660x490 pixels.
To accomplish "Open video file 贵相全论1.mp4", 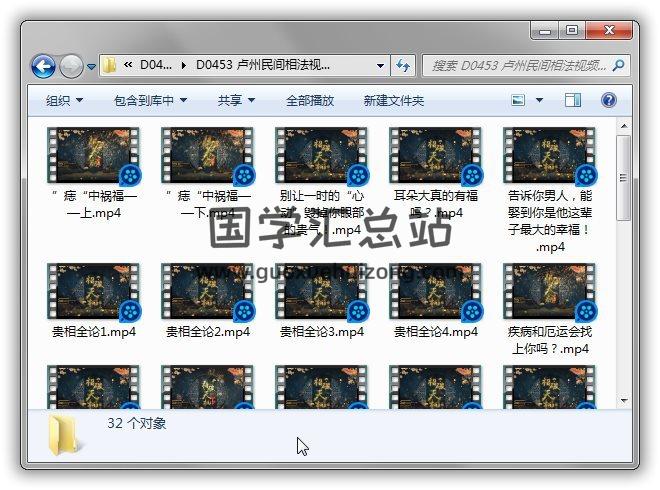I will point(93,292).
